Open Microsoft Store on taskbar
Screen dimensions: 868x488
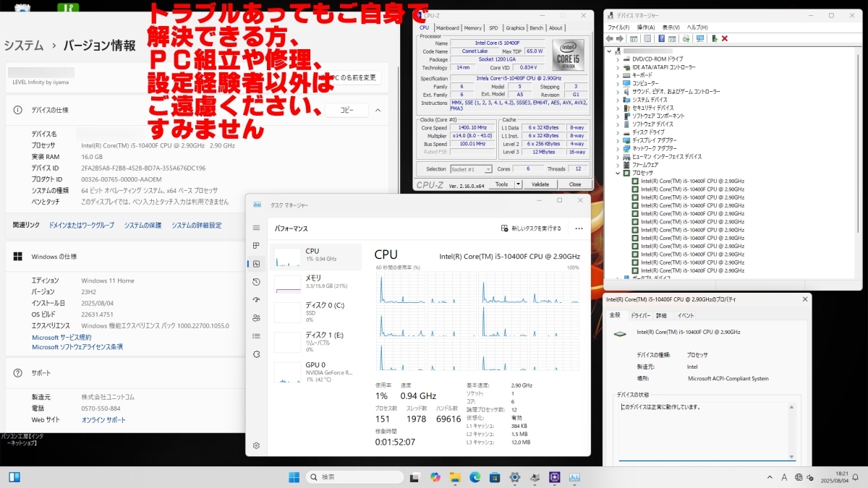(x=495, y=477)
